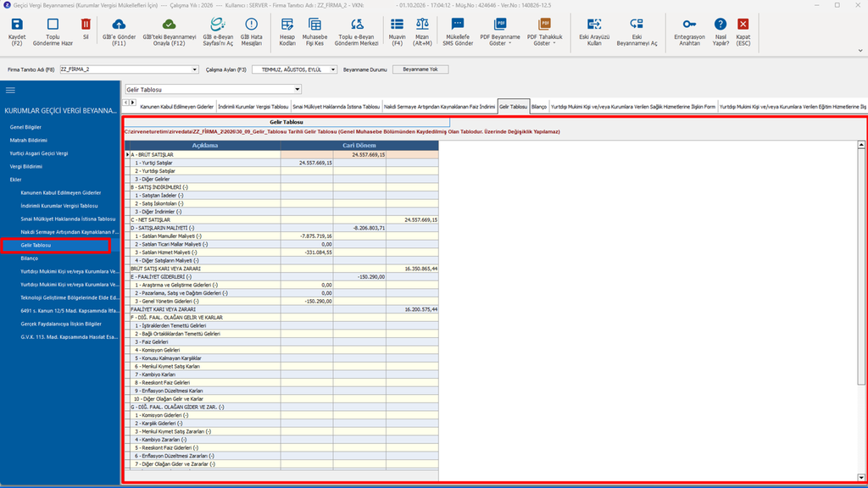Viewport: 868px width, 488px height.
Task: Open the Çalışma Ayları period dropdown
Action: pos(332,69)
